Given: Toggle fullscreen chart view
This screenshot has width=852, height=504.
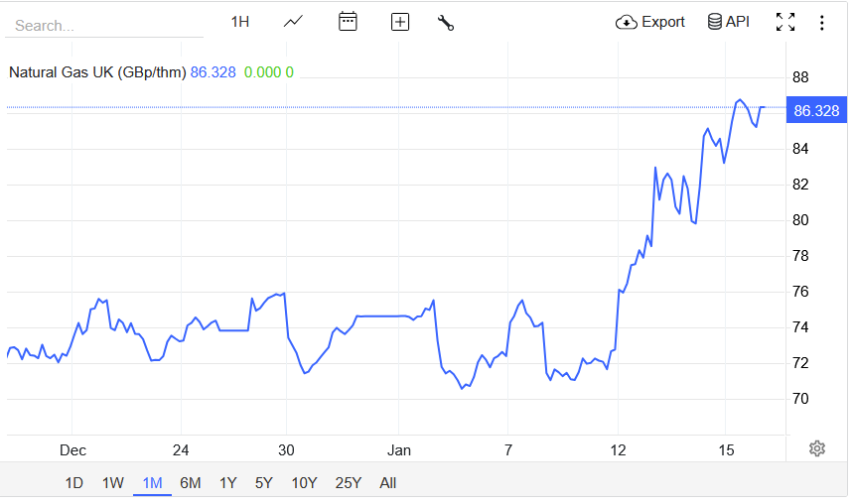Looking at the screenshot, I should tap(785, 22).
